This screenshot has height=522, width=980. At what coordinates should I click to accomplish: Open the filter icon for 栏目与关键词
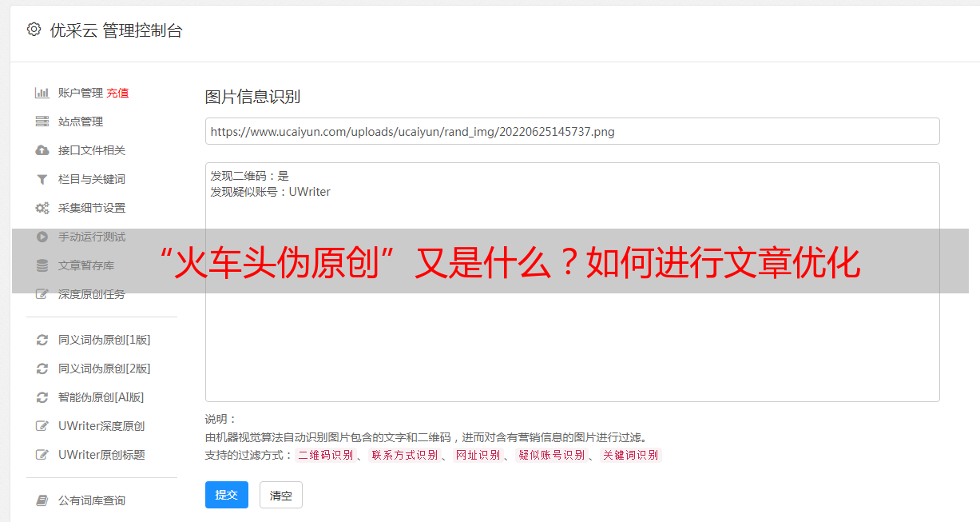pos(42,179)
